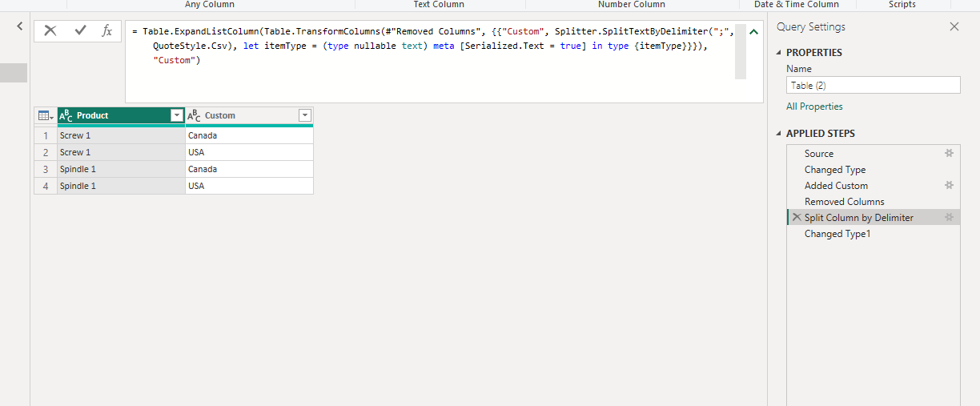
Task: Click inside the formula bar text
Action: pyautogui.click(x=432, y=46)
